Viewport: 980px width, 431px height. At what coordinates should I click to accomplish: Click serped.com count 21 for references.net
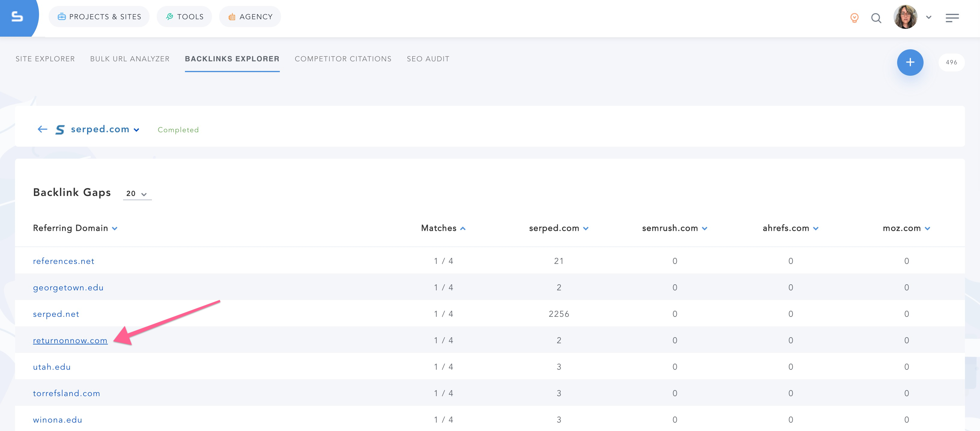(558, 261)
